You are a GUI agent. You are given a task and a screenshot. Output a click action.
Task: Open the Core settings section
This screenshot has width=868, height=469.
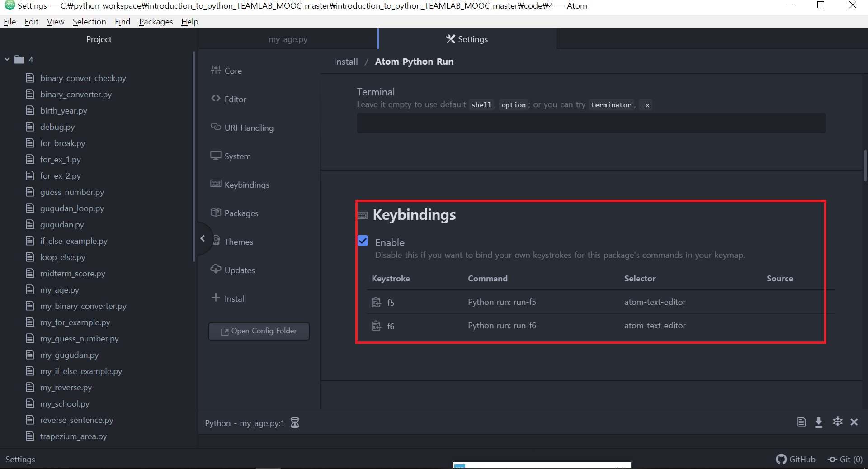(x=226, y=71)
